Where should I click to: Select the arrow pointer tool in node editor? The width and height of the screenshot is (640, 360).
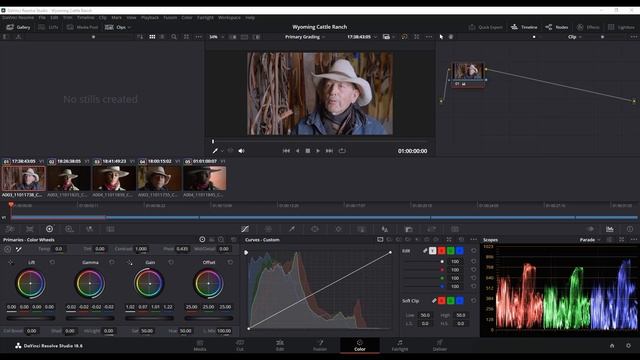click(441, 37)
